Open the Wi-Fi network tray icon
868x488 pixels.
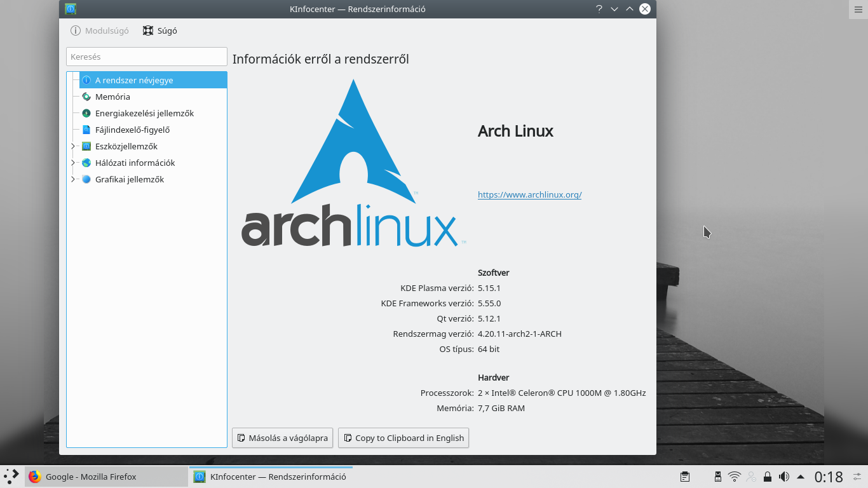(735, 477)
